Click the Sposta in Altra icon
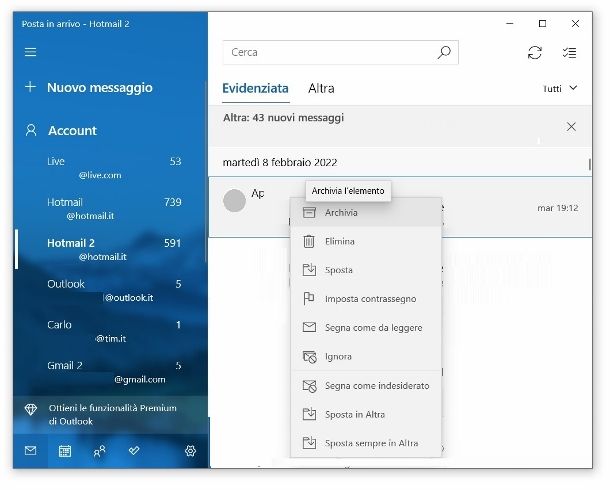 click(309, 414)
